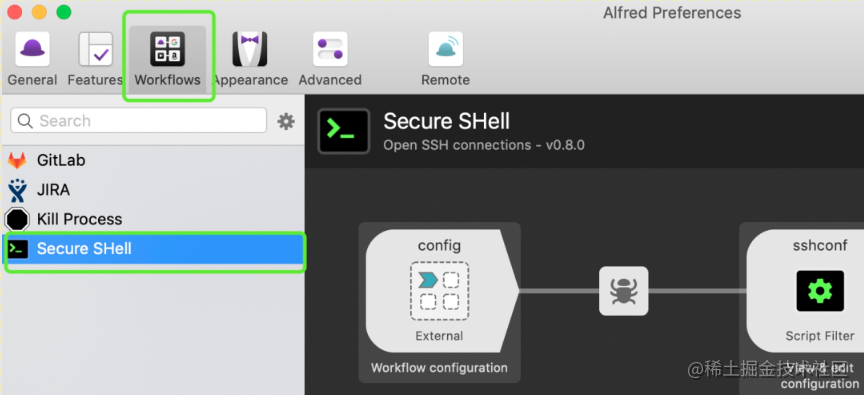The image size is (864, 395).
Task: Click the debug bug utility node
Action: [624, 291]
